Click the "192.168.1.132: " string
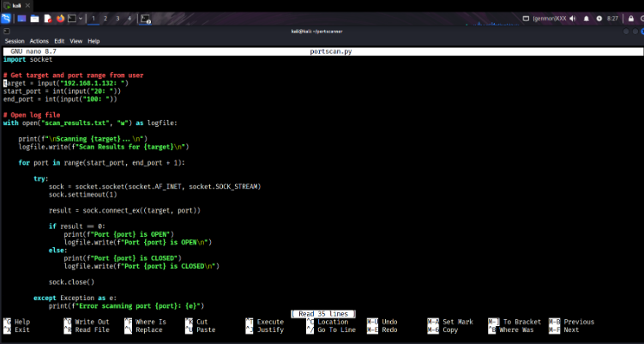 point(91,83)
